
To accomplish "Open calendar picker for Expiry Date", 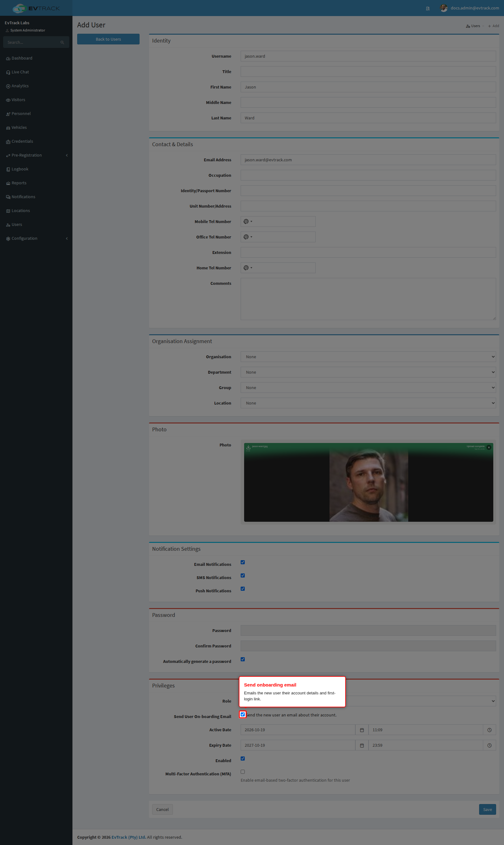I will click(x=362, y=745).
